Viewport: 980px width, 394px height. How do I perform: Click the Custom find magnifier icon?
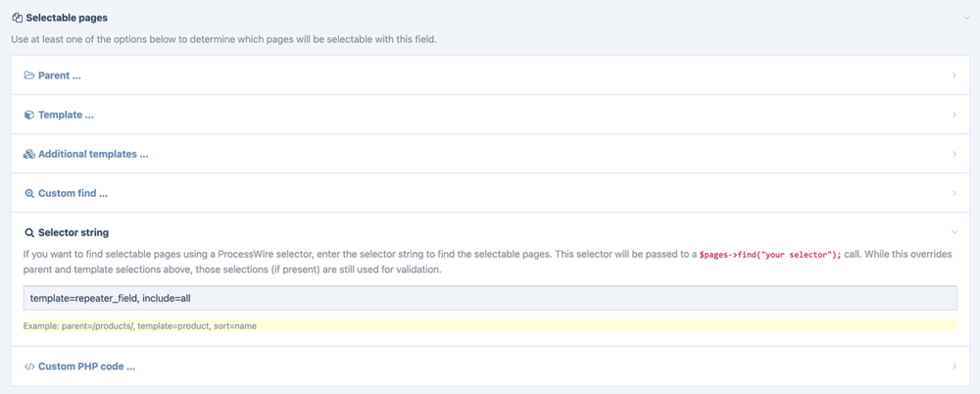click(x=29, y=193)
